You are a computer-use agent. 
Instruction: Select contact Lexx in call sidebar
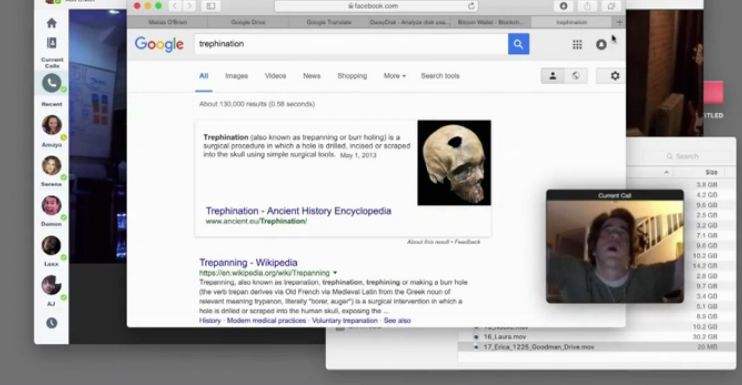(x=52, y=245)
